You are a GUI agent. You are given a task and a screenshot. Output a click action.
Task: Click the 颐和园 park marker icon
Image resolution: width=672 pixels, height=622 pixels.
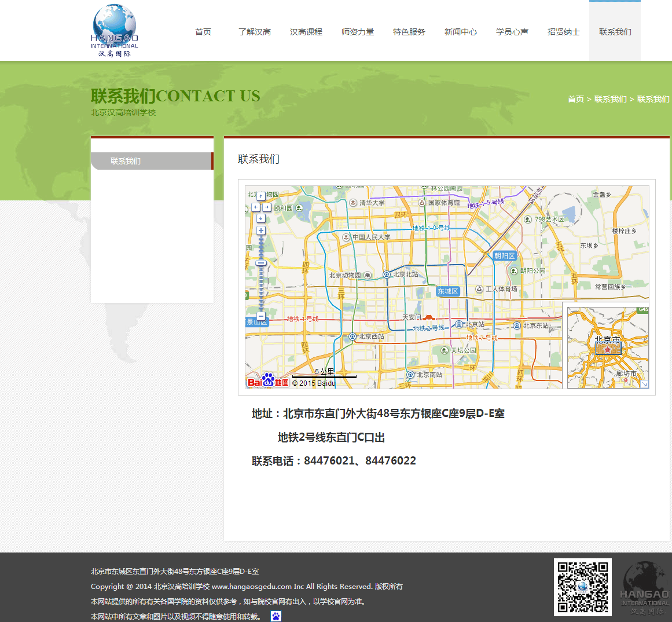(x=299, y=208)
